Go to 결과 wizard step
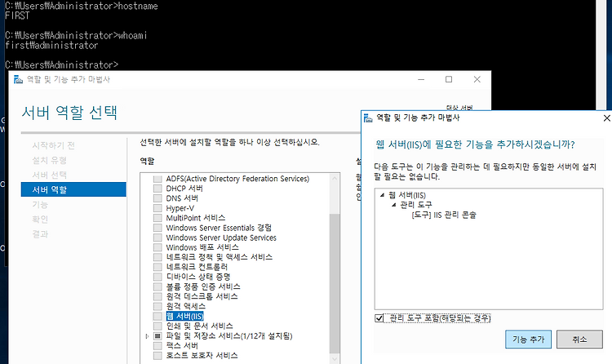This screenshot has height=364, width=612. (x=40, y=234)
